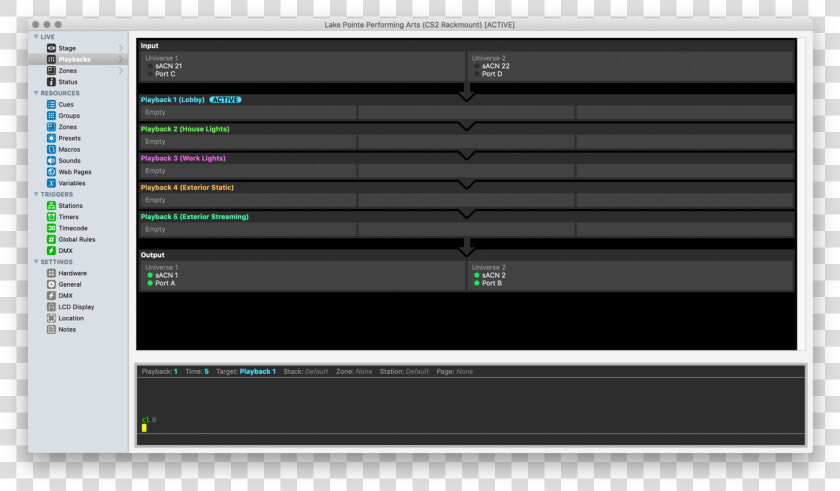Click the Playback 3 (Work Lights) header

183,158
